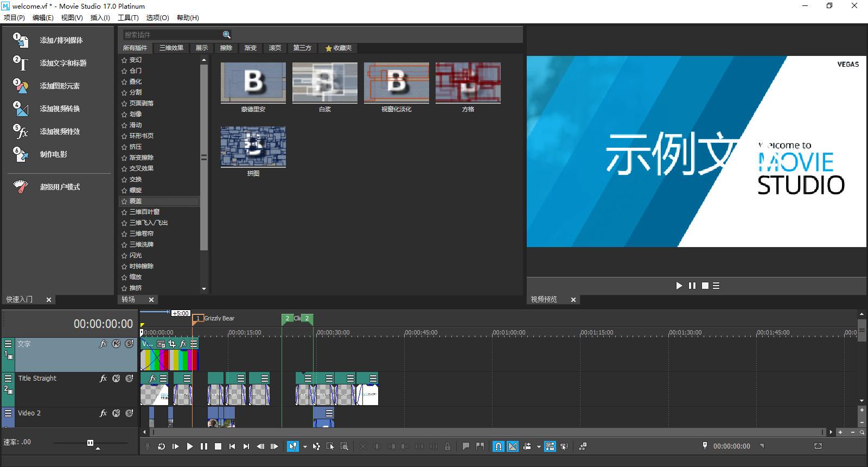
Task: Open the event menu on first 文字 clip
Action: 194,344
